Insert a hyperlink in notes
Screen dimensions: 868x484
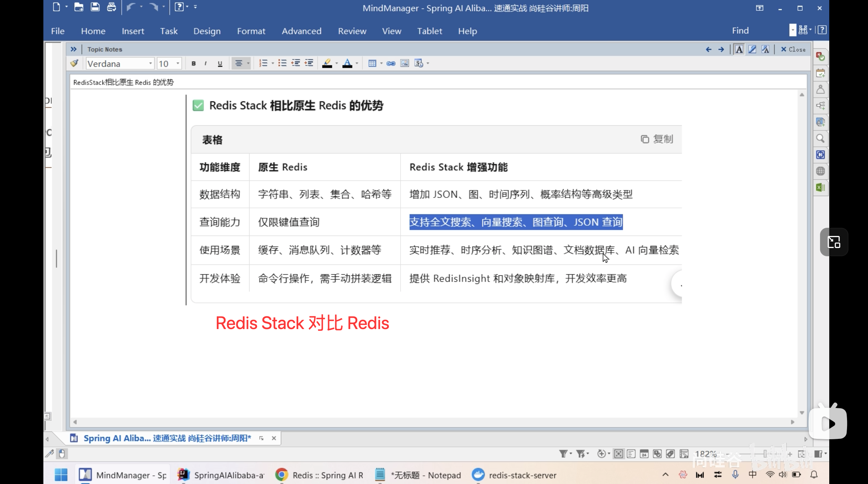tap(391, 63)
